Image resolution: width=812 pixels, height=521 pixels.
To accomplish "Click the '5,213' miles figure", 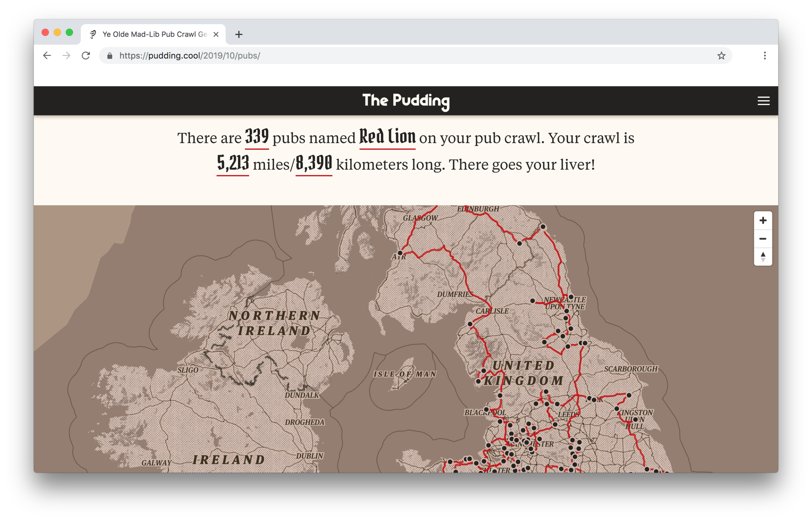I will click(233, 164).
